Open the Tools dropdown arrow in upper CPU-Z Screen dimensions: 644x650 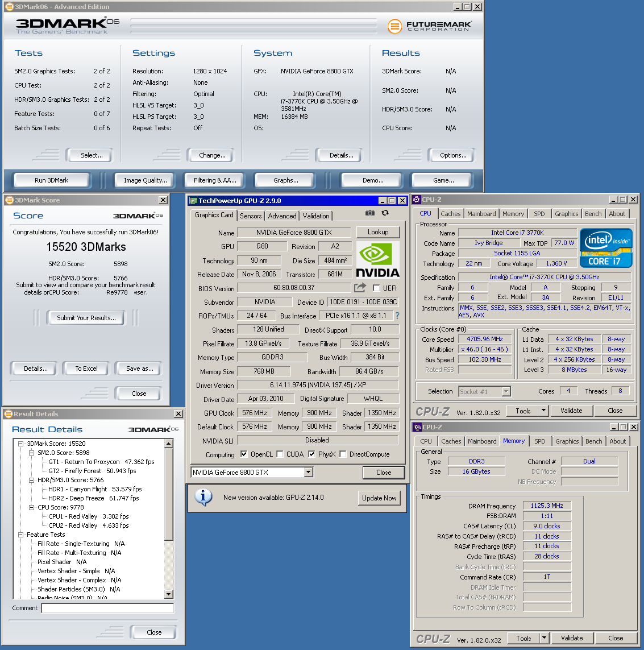click(544, 411)
